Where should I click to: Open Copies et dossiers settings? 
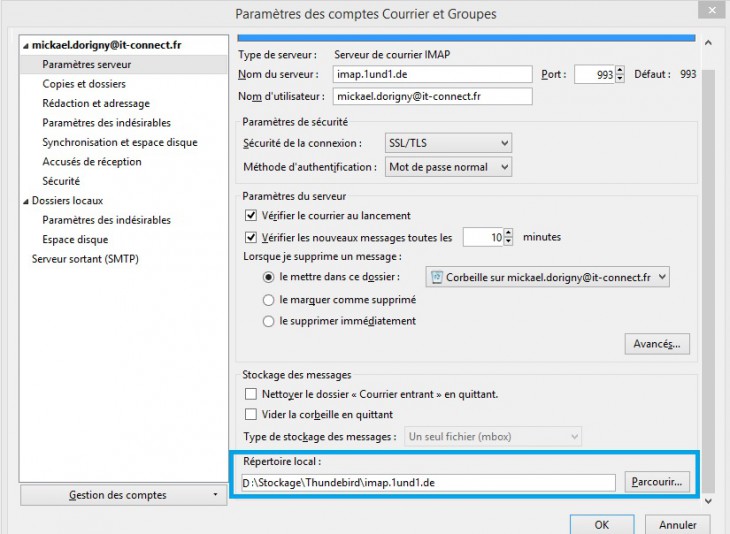point(84,84)
